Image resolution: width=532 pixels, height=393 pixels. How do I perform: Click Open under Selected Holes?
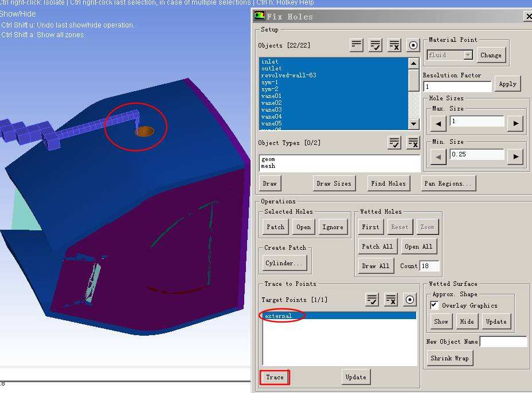[x=303, y=227]
